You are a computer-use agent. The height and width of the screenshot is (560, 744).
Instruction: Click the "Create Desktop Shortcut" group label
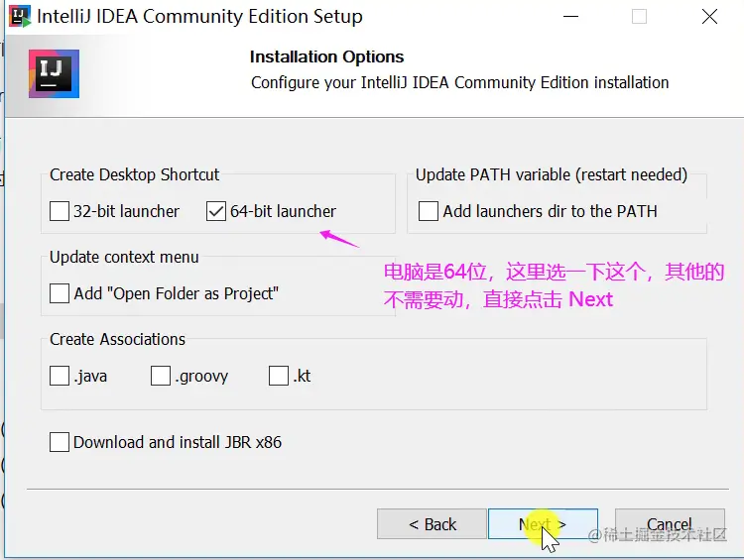(x=134, y=174)
